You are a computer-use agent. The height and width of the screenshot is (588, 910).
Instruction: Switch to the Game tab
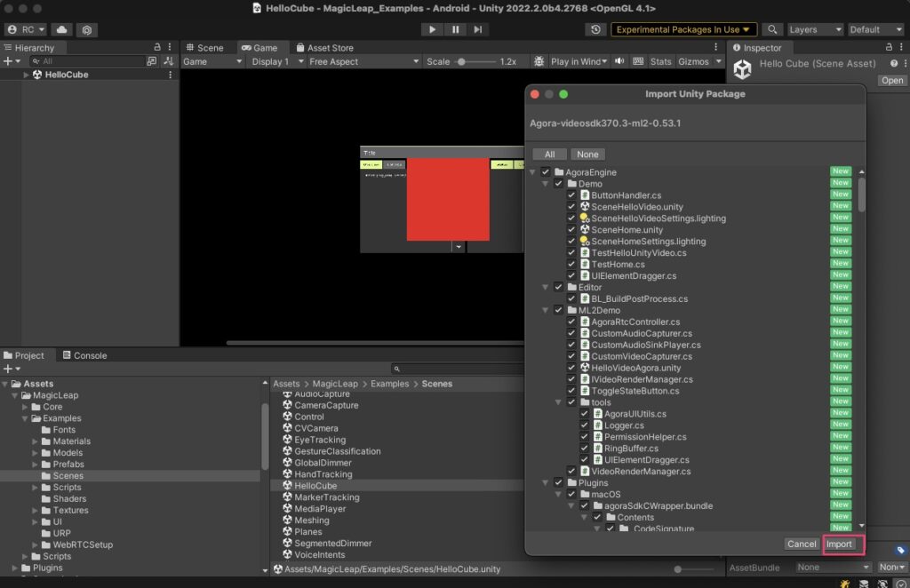(x=259, y=48)
